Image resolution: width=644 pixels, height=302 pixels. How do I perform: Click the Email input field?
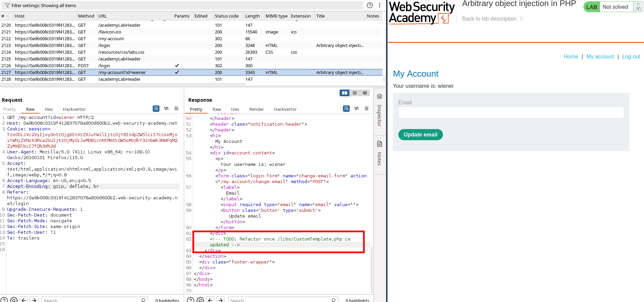click(511, 112)
